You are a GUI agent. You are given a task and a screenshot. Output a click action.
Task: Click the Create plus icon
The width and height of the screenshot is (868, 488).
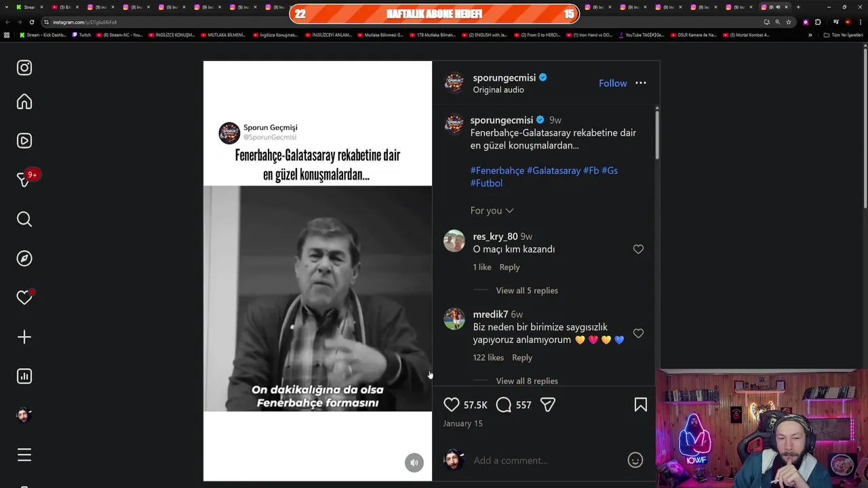pyautogui.click(x=24, y=337)
